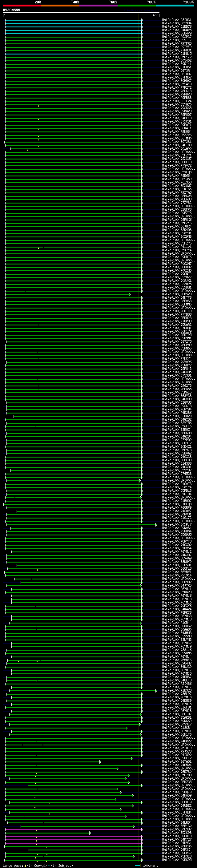Screen dimensions: 197x868
Task: Select hit UniRef100_B8NMV9
Action: point(177,562)
